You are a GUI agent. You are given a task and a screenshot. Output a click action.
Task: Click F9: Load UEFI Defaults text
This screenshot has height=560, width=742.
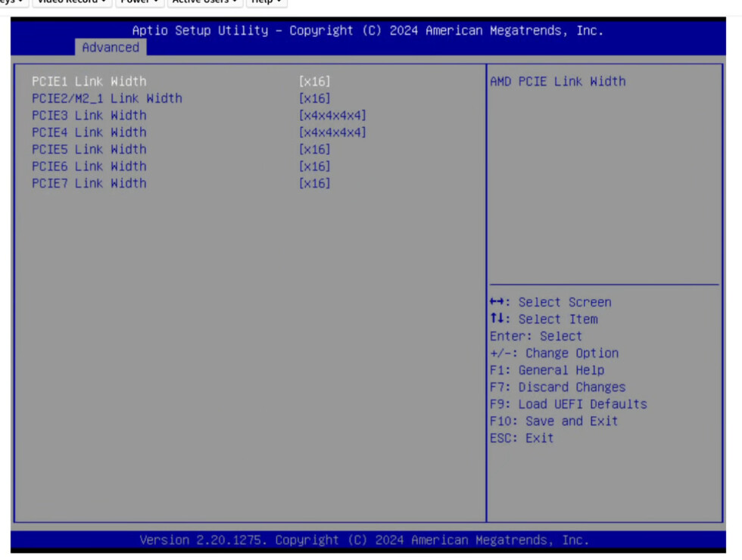point(568,404)
